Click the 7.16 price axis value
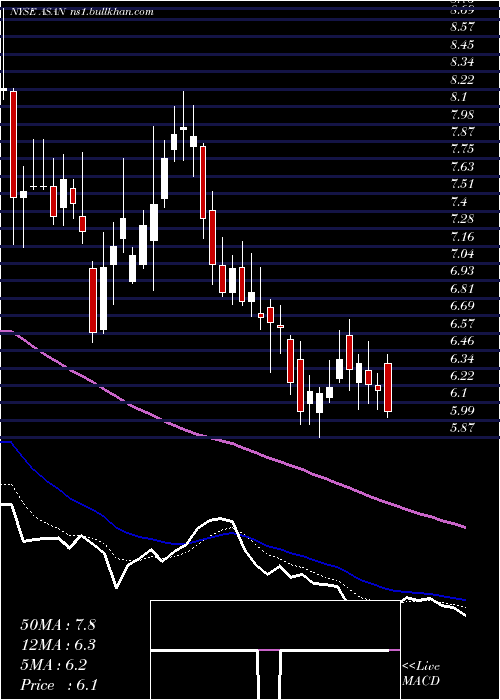 tap(462, 237)
